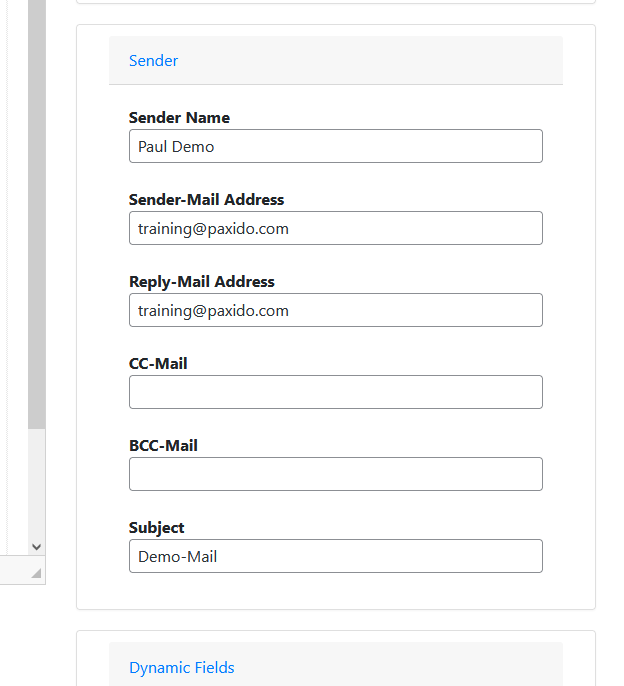Click the BCC-Mail label text
This screenshot has height=686, width=624.
click(163, 446)
